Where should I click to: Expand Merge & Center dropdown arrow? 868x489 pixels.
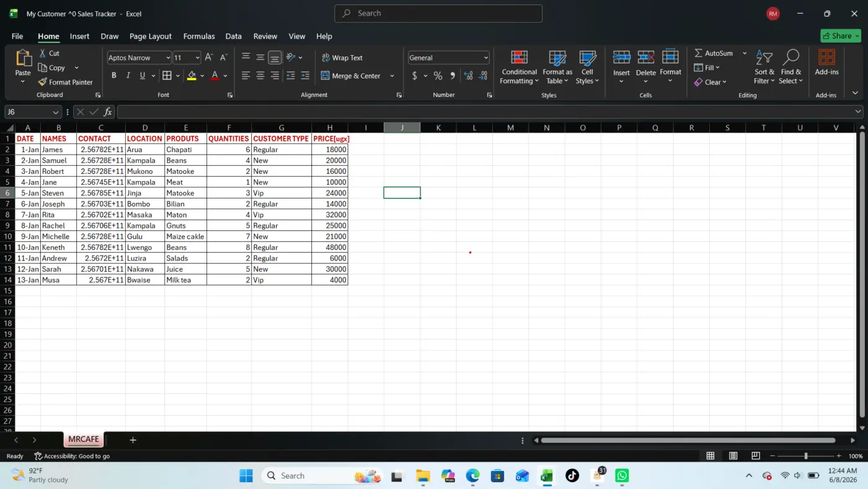pos(392,76)
